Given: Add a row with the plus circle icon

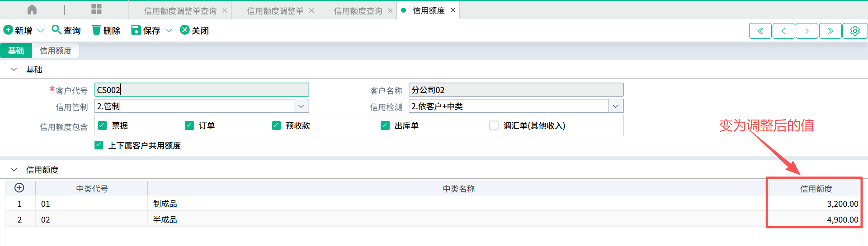Looking at the screenshot, I should (19, 188).
